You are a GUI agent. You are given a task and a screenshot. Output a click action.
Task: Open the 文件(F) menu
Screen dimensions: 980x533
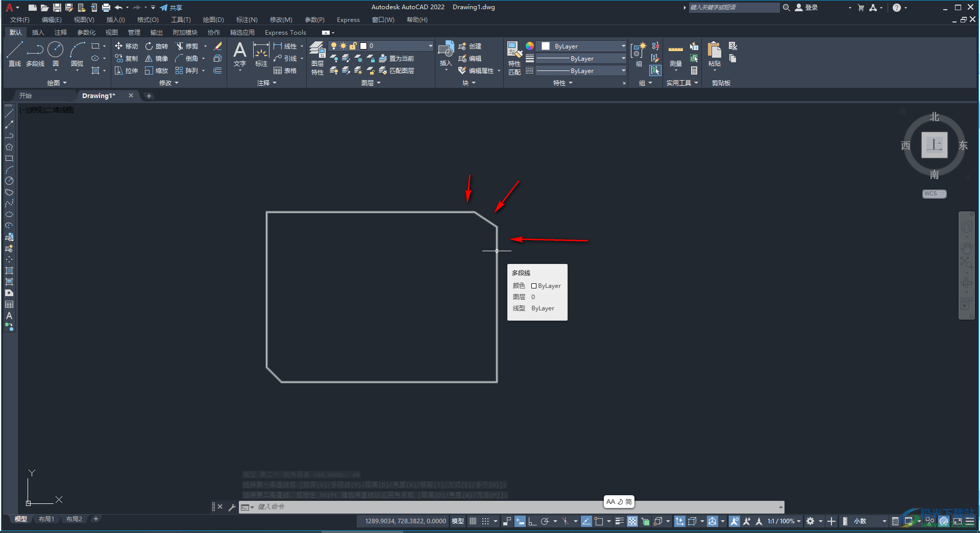pyautogui.click(x=20, y=20)
